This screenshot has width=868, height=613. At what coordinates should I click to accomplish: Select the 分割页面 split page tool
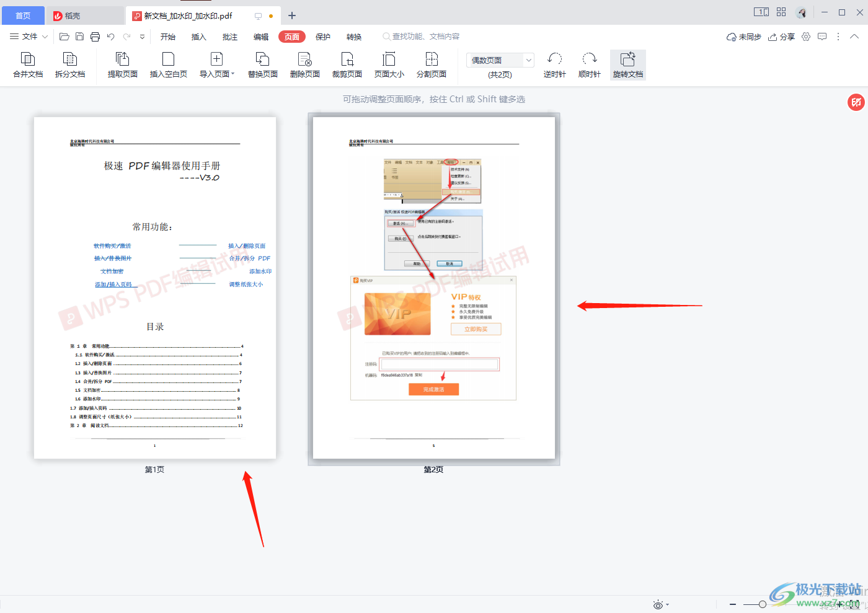point(432,65)
